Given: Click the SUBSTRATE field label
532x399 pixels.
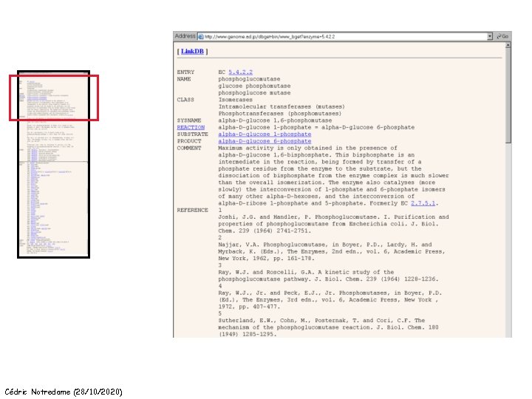Looking at the screenshot, I should 192,134.
